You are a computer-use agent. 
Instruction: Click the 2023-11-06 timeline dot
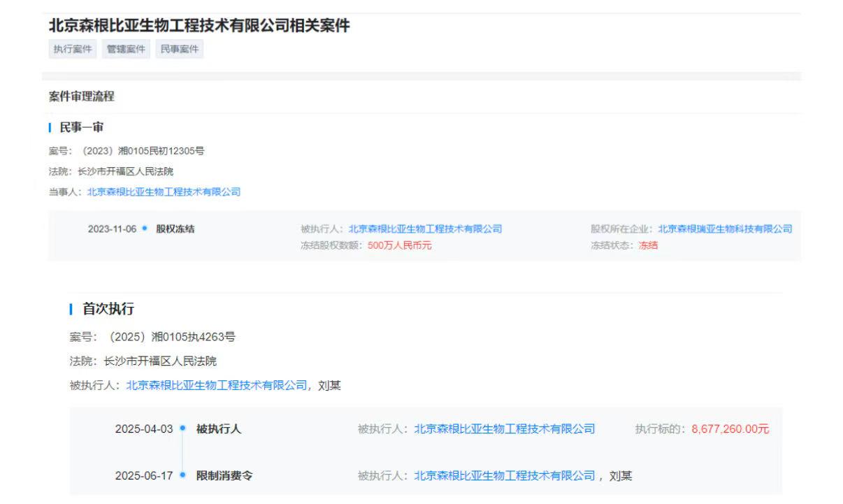point(145,229)
